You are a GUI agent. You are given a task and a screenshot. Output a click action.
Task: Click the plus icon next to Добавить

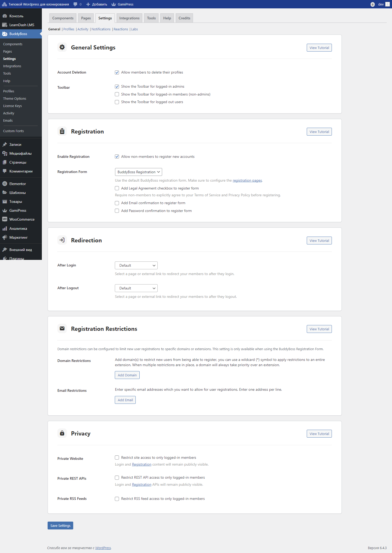[88, 4]
